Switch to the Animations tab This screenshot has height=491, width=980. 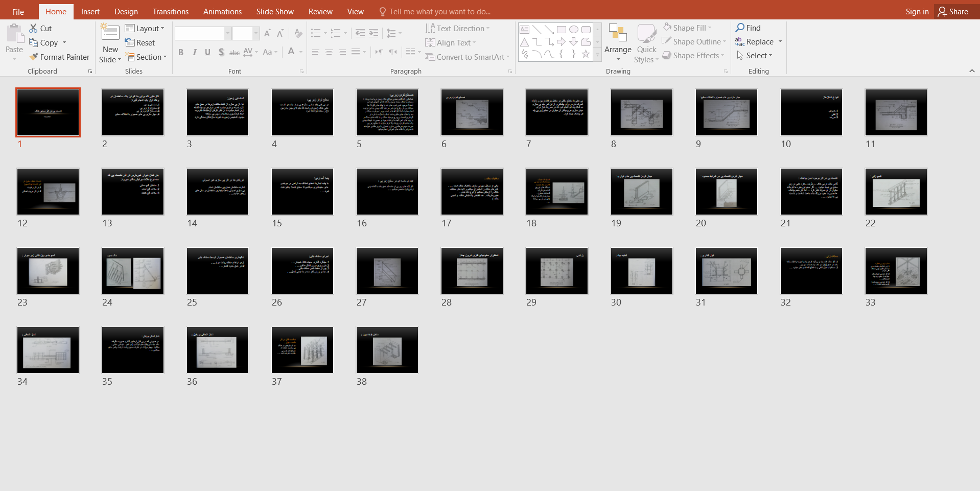coord(222,11)
